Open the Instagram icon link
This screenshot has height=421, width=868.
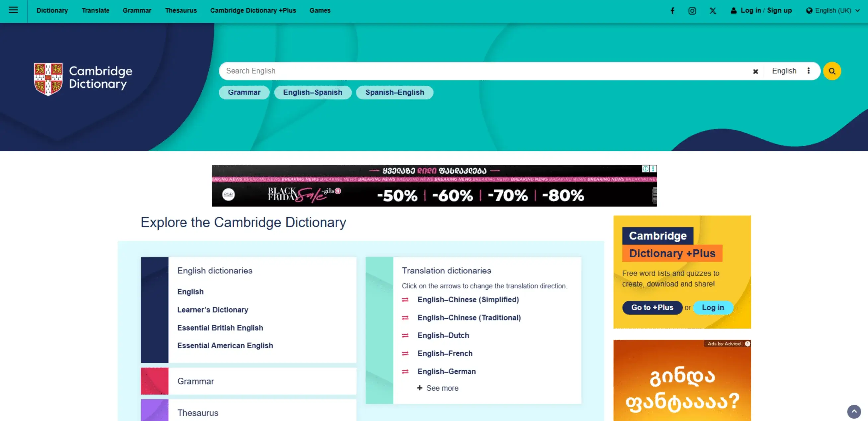[x=692, y=10]
